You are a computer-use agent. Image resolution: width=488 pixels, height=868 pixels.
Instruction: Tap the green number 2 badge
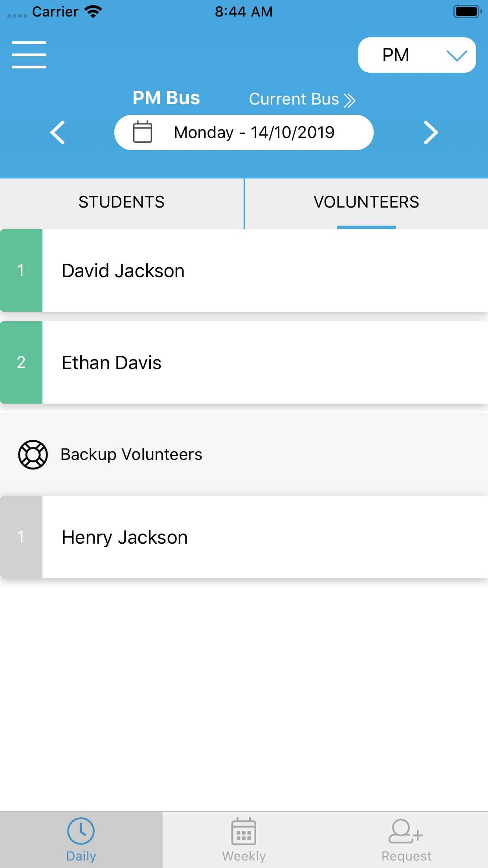click(x=21, y=362)
